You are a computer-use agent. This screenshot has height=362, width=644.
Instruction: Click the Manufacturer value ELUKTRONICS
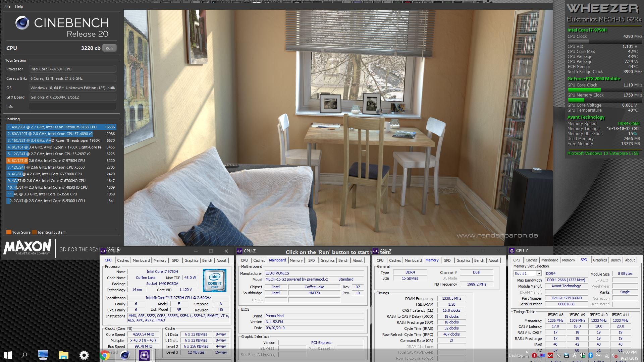(x=314, y=273)
